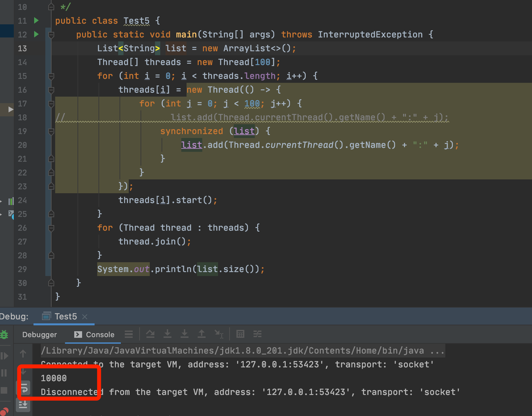532x416 pixels.
Task: Click 'Connected to the target VM' line
Action: pyautogui.click(x=237, y=364)
